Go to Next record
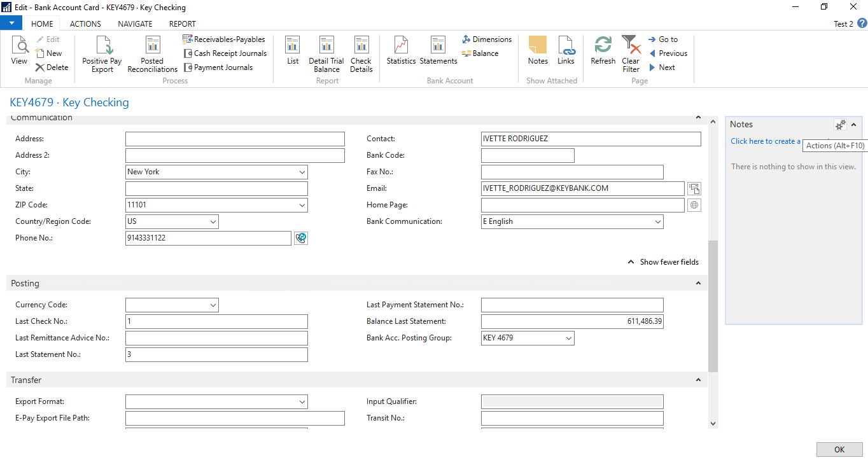 click(x=662, y=67)
